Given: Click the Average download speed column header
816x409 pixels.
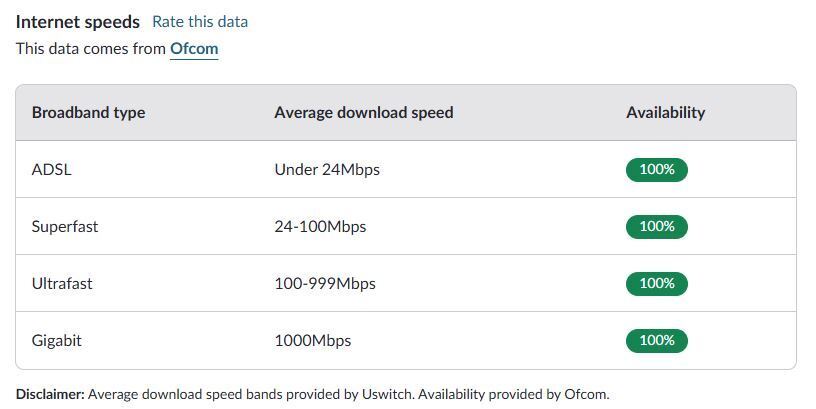Looking at the screenshot, I should [363, 112].
